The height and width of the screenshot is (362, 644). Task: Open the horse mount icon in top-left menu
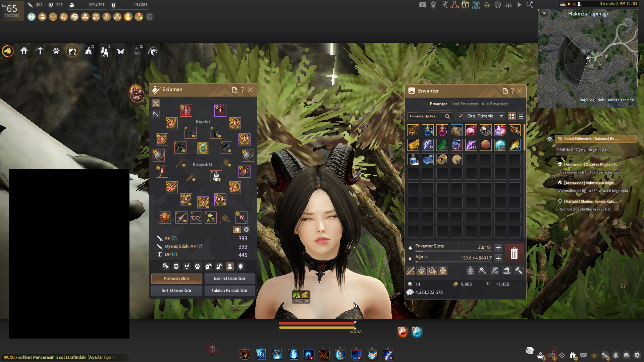click(x=8, y=51)
